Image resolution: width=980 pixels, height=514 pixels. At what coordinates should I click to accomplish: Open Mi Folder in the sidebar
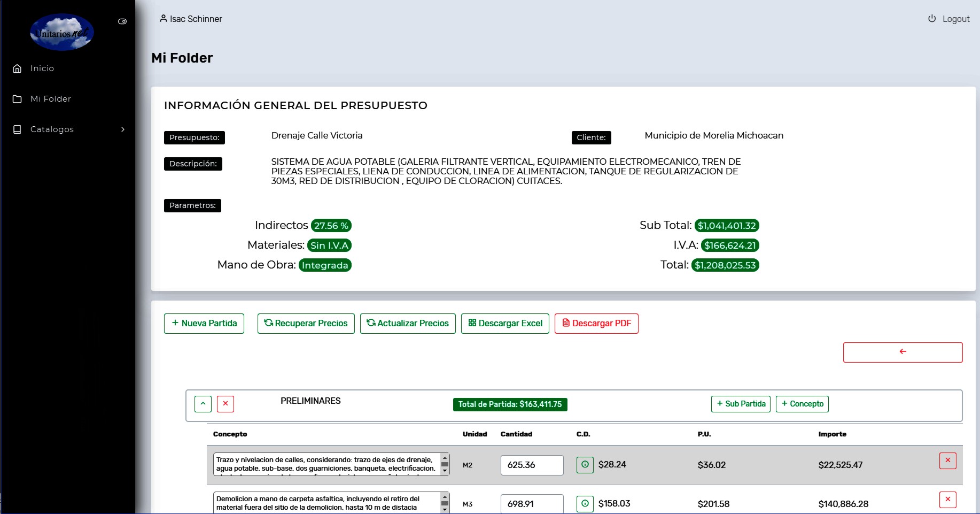pyautogui.click(x=51, y=99)
